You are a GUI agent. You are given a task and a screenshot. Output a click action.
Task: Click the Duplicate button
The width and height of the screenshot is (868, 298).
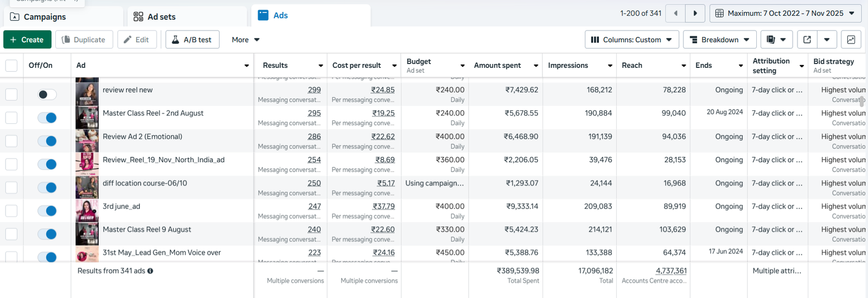point(84,40)
